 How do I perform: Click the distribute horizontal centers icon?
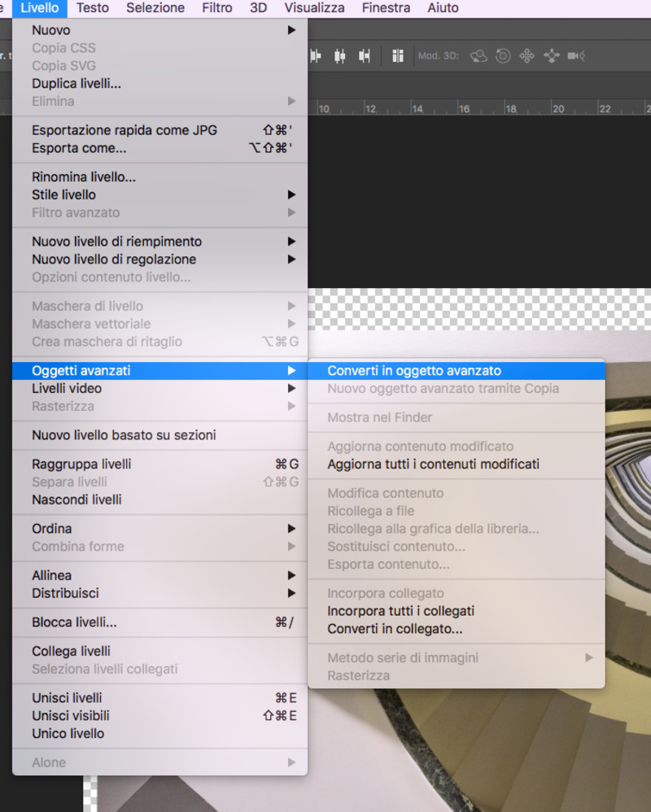[340, 55]
